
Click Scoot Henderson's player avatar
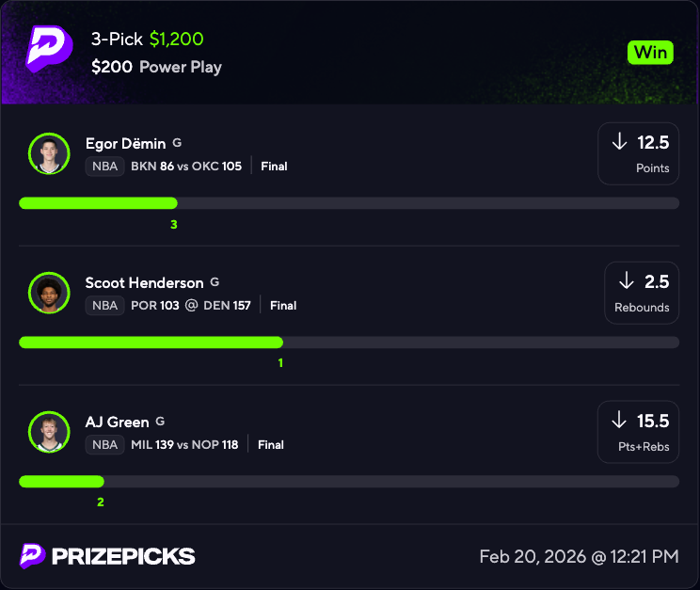tap(49, 293)
